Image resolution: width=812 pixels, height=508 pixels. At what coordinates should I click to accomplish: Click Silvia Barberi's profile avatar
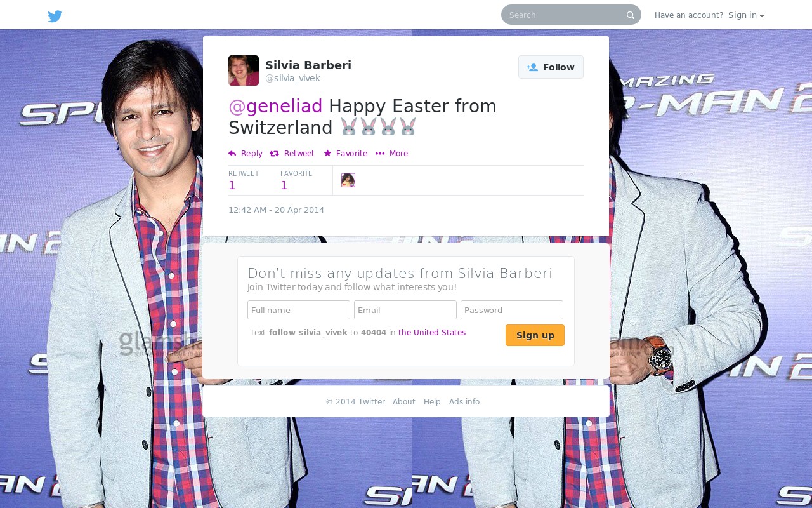(244, 70)
